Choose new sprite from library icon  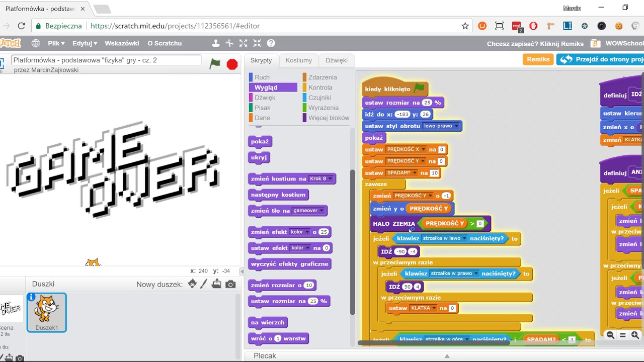click(192, 284)
